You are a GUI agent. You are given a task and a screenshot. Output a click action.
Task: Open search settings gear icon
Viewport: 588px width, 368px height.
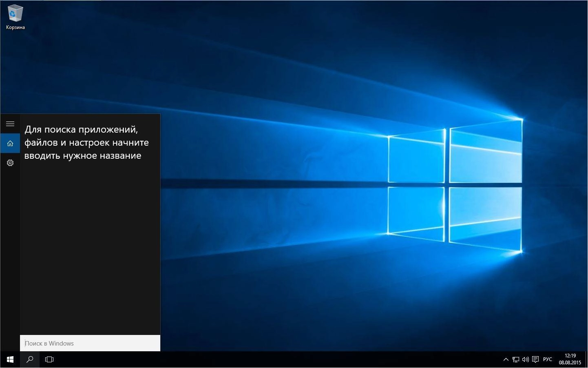[10, 163]
